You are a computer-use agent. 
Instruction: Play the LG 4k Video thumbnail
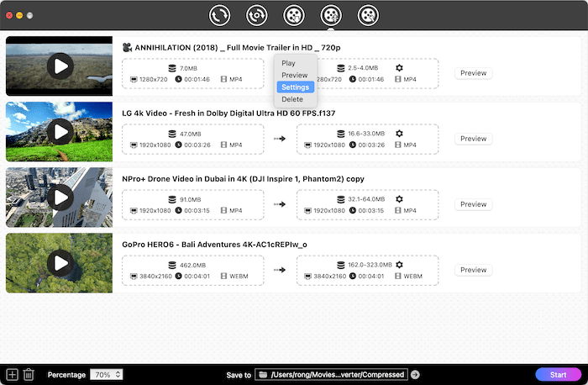pos(59,131)
